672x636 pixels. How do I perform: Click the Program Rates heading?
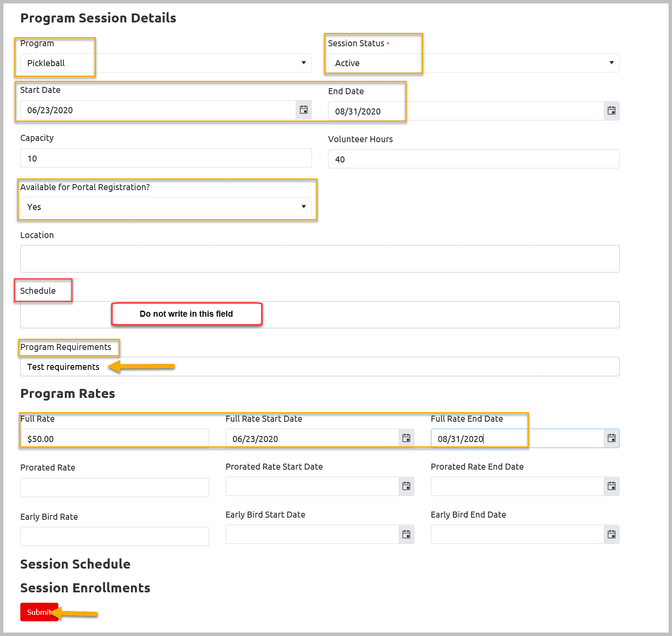[68, 394]
